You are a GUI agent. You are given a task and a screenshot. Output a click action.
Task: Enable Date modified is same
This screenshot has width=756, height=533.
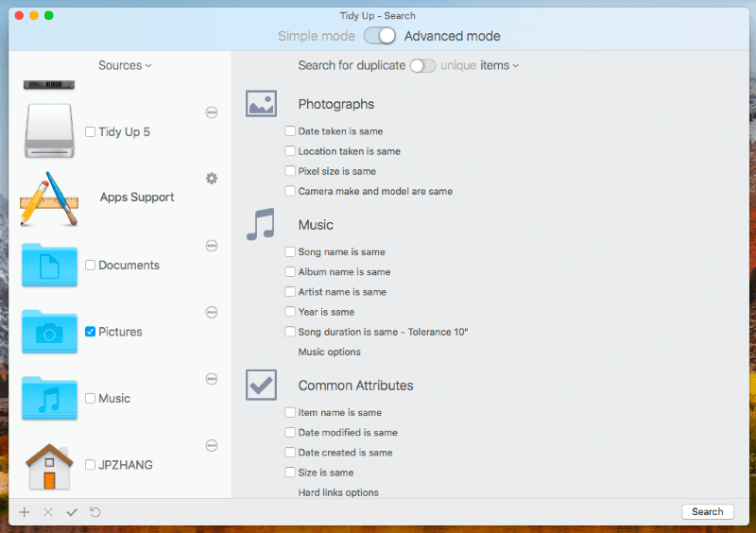290,432
